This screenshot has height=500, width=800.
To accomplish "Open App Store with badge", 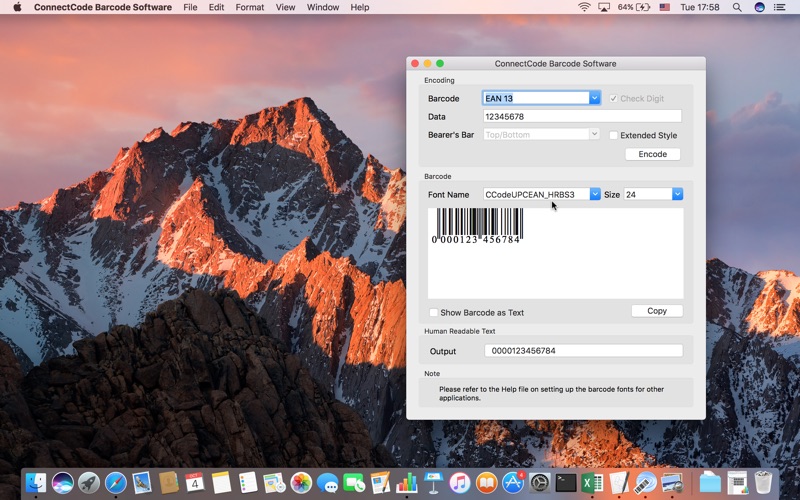I will pos(513,483).
